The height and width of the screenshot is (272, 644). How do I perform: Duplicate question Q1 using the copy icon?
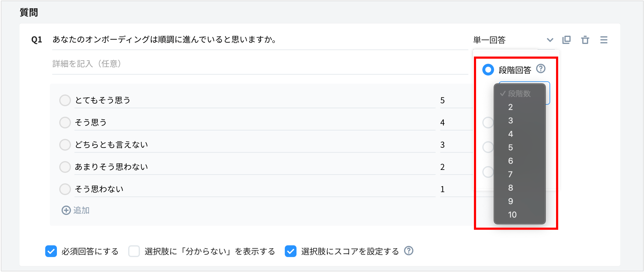tap(567, 40)
